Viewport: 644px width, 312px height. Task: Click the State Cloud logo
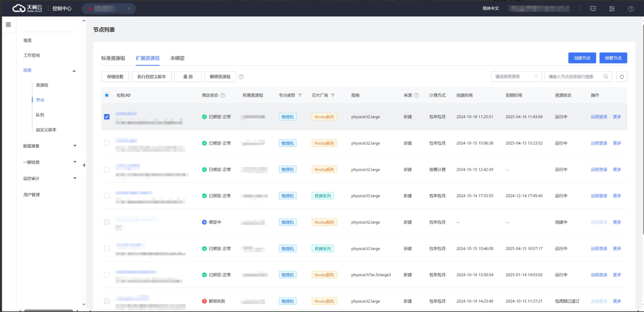(x=27, y=8)
